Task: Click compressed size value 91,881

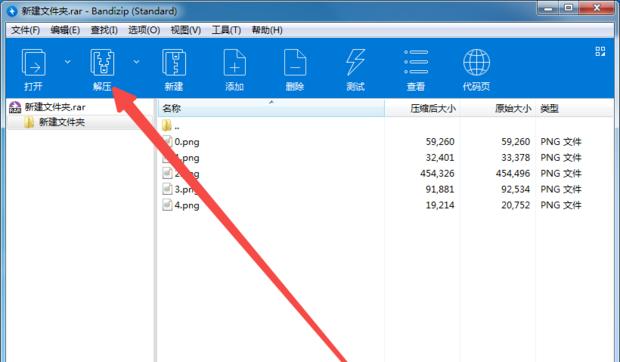Action: 440,189
